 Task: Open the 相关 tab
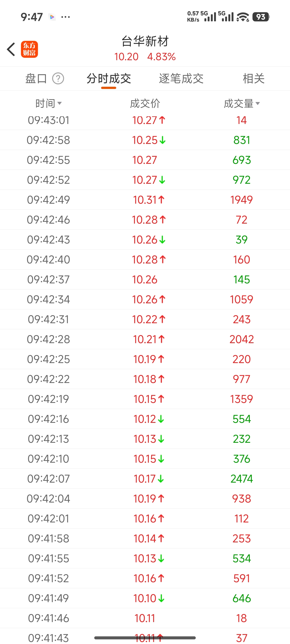click(x=254, y=78)
